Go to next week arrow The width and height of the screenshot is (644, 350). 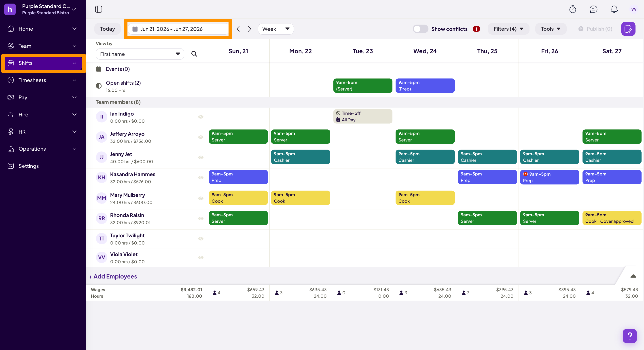click(x=249, y=29)
